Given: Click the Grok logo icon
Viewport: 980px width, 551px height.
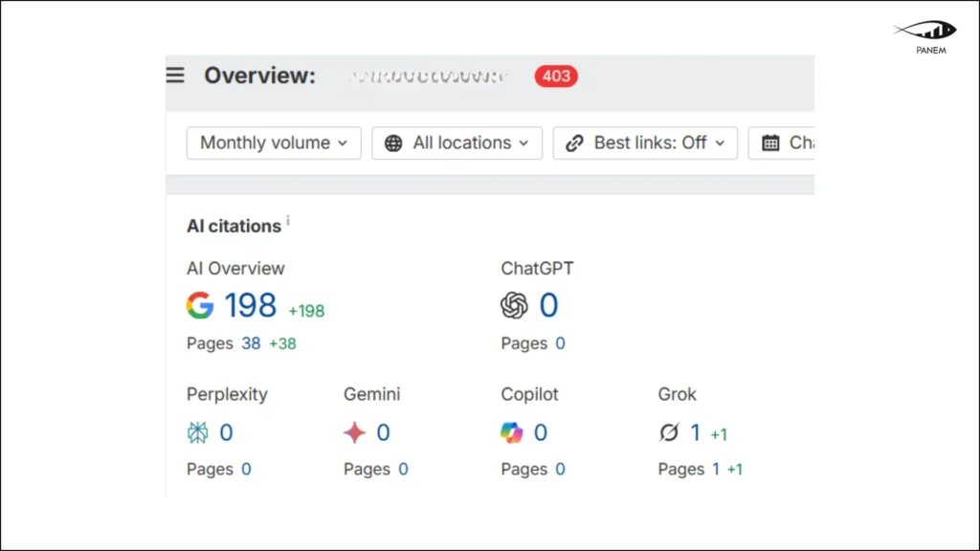Looking at the screenshot, I should click(x=669, y=432).
